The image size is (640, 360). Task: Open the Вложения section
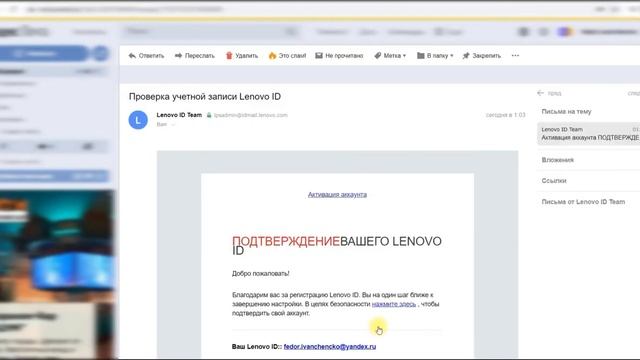point(558,160)
